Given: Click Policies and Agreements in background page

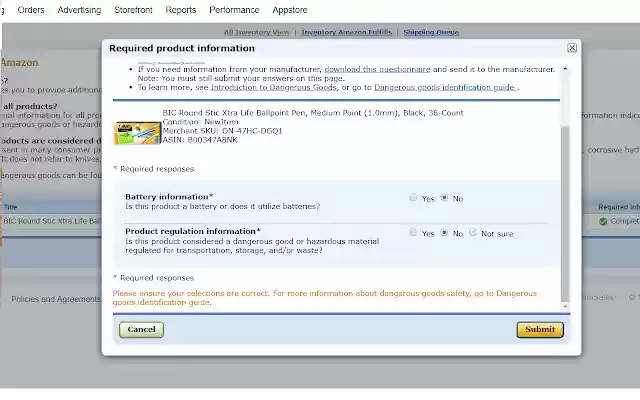Looking at the screenshot, I should (x=56, y=299).
